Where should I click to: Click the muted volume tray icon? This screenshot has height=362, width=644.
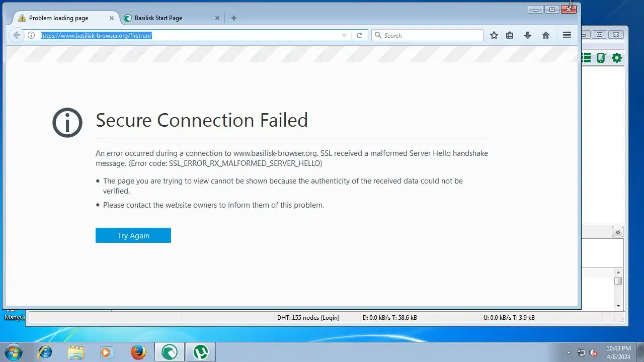(593, 352)
